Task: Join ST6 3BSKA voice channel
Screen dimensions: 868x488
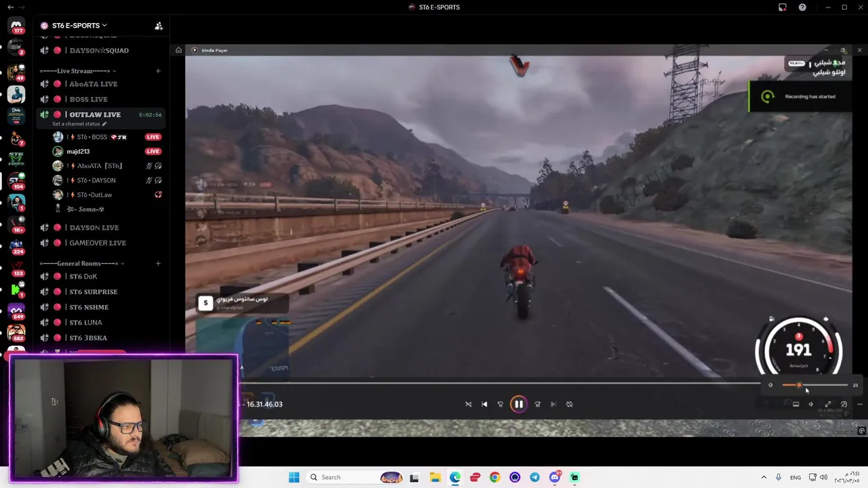Action: (x=102, y=338)
